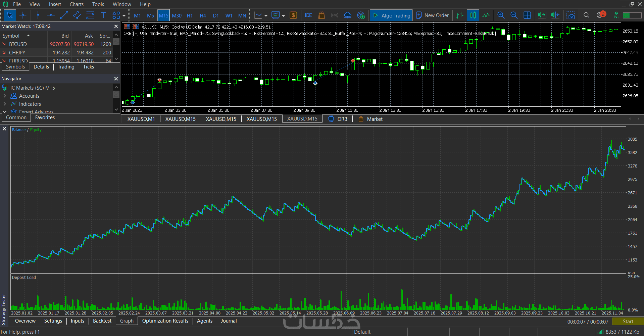
Task: Open the Journal tab
Action: [229, 321]
